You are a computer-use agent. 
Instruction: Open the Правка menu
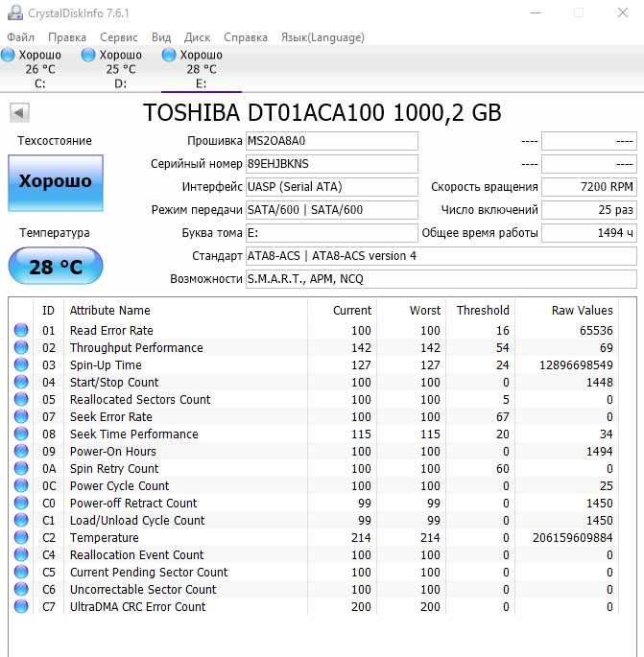(x=67, y=37)
